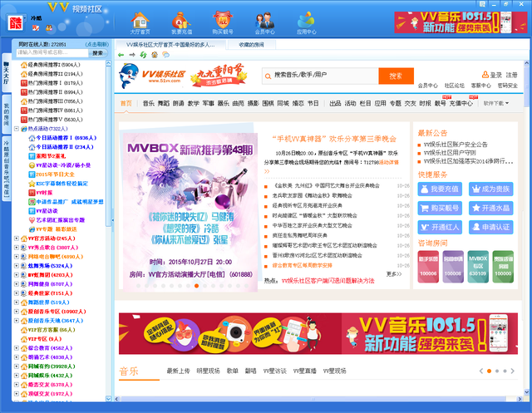Image resolution: width=532 pixels, height=413 pixels.
Task: Expand the VV官方活动 tree node
Action: pos(18,238)
